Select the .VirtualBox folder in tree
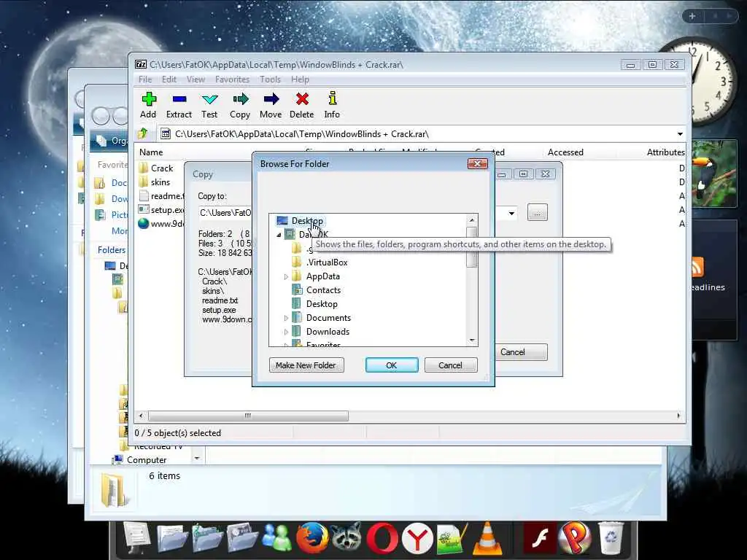 pos(327,262)
